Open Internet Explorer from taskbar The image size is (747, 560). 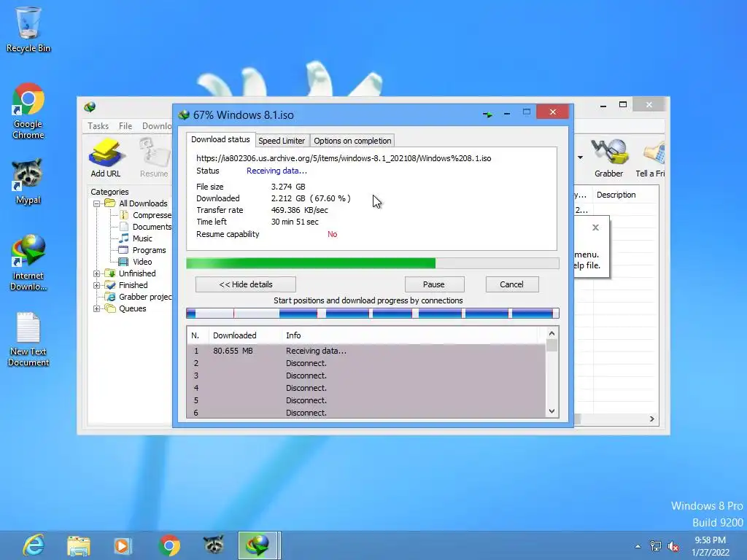[x=34, y=545]
